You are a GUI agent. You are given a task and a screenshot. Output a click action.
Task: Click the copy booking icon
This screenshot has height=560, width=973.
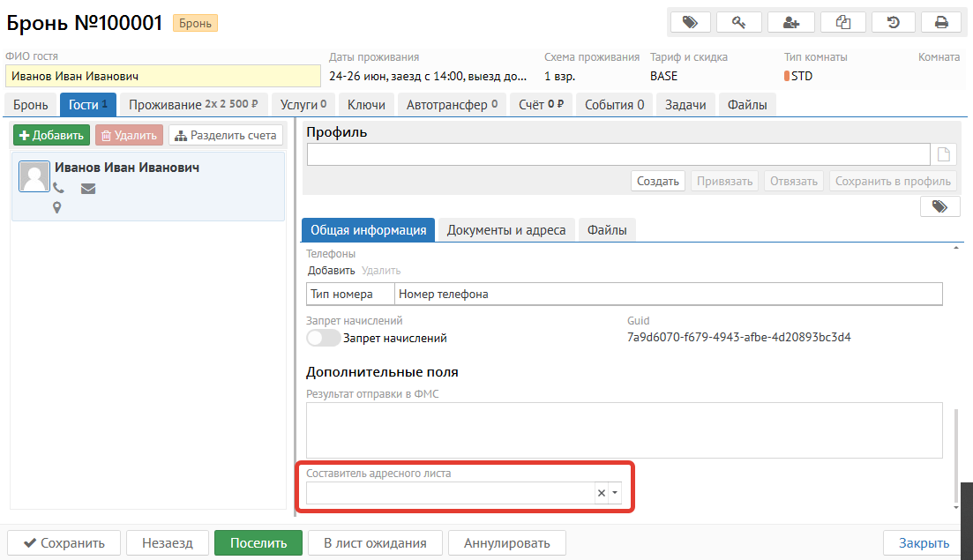click(842, 23)
